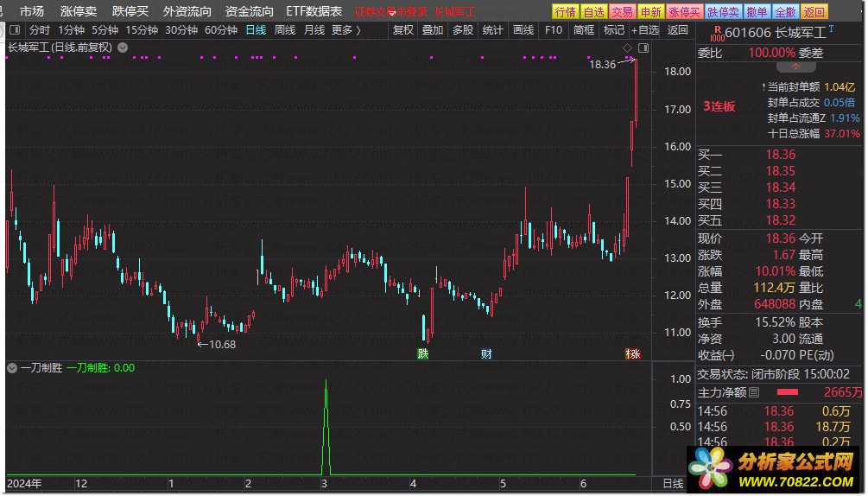The image size is (868, 496).
Task: Click the diamond marker icon above the chart
Action: (627, 48)
